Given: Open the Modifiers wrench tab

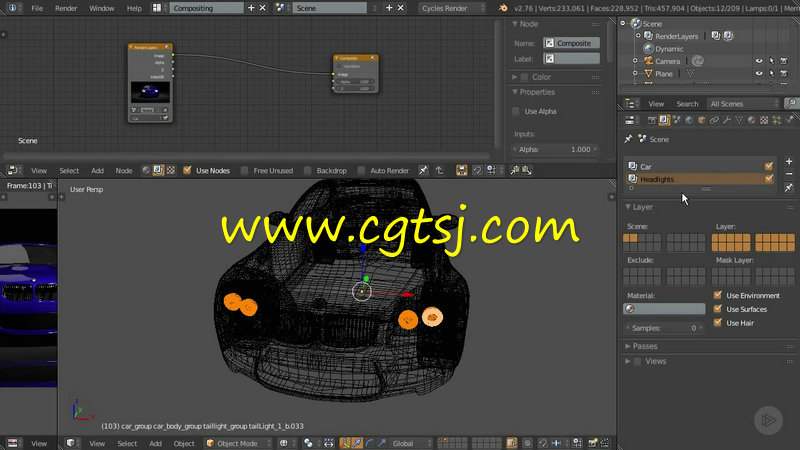Looking at the screenshot, I should click(727, 120).
